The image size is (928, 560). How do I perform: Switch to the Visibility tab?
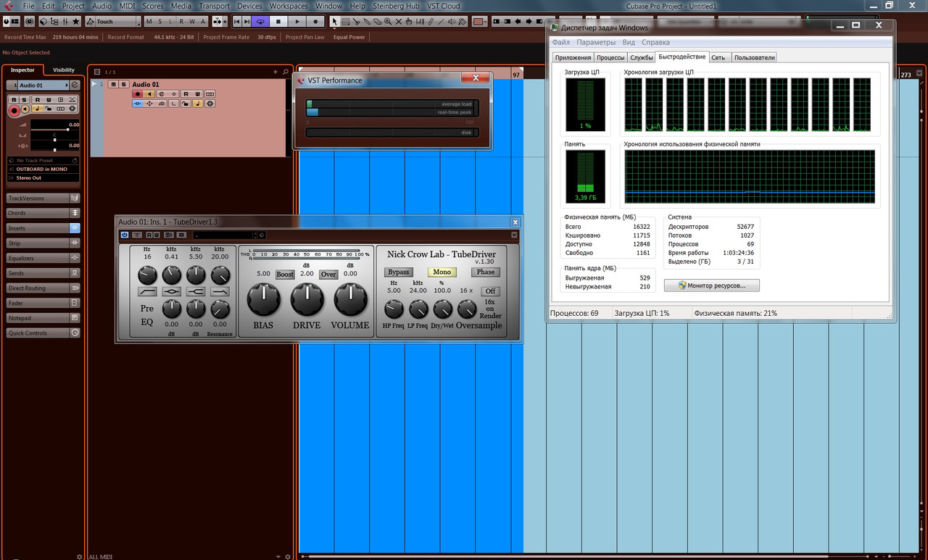coord(64,70)
